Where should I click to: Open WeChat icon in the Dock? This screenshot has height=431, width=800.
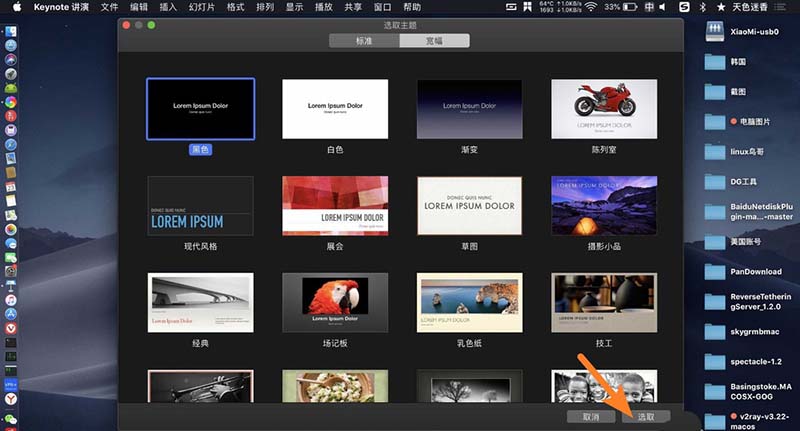11,420
